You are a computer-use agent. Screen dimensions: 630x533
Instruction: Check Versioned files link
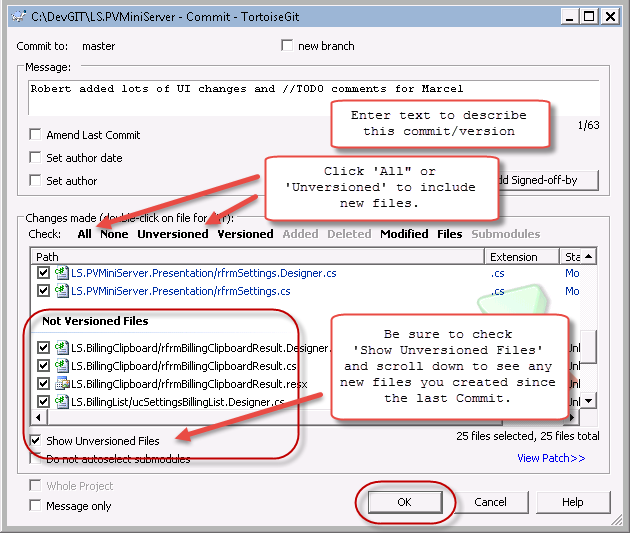point(245,234)
